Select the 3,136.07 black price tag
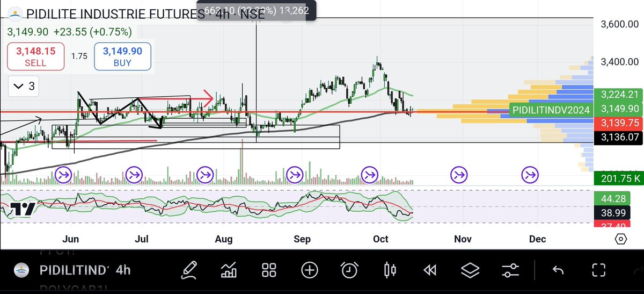This screenshot has width=644, height=294. 618,137
